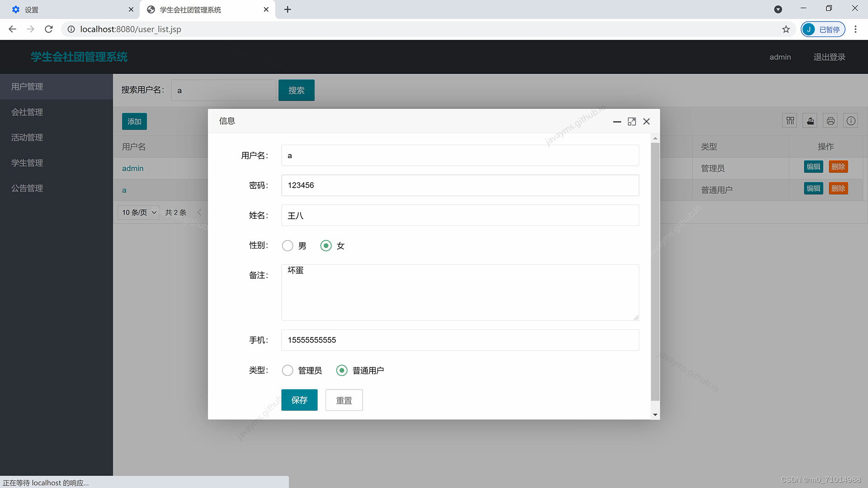Image resolution: width=868 pixels, height=488 pixels.
Task: Focus the 搜索用户名 search input
Action: click(223, 90)
